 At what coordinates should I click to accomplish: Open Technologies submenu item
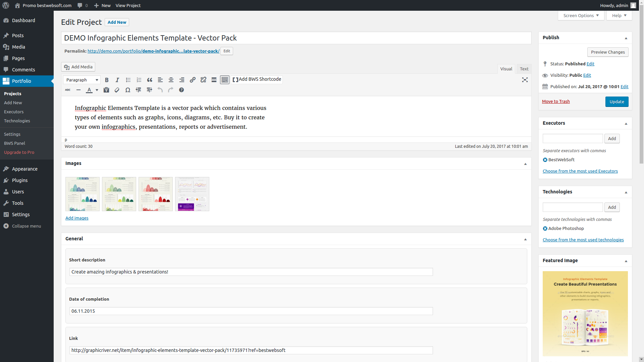pos(17,121)
